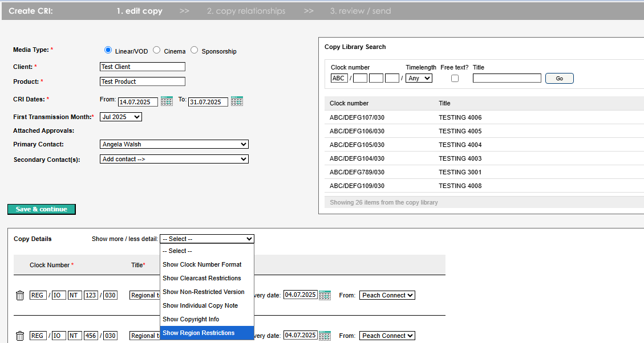
Task: Click the Client input field
Action: (143, 67)
